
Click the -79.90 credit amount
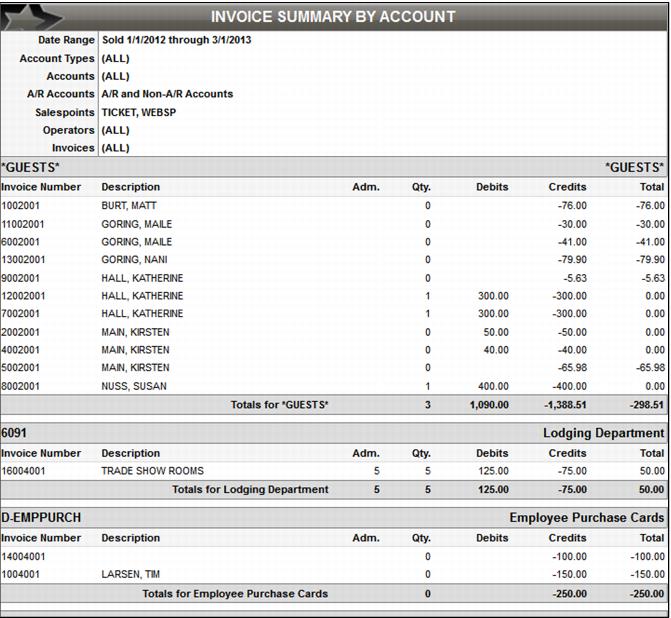[572, 260]
